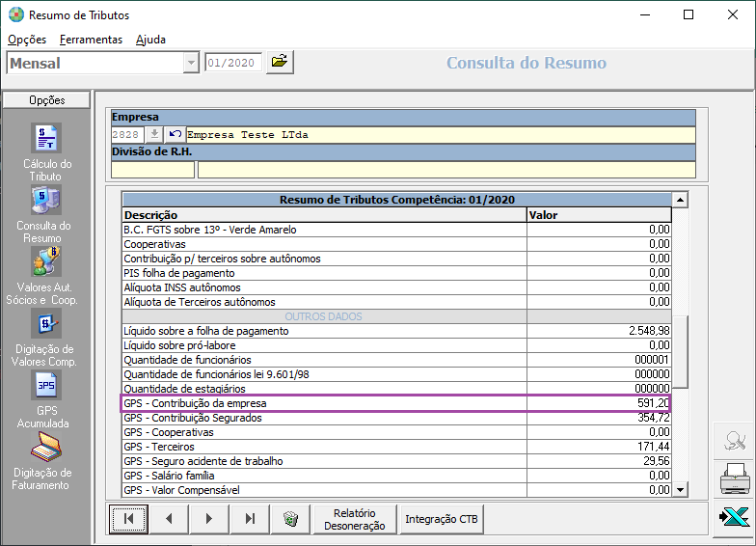Go to first record button
Image resolution: width=756 pixels, height=546 pixels.
(x=129, y=519)
